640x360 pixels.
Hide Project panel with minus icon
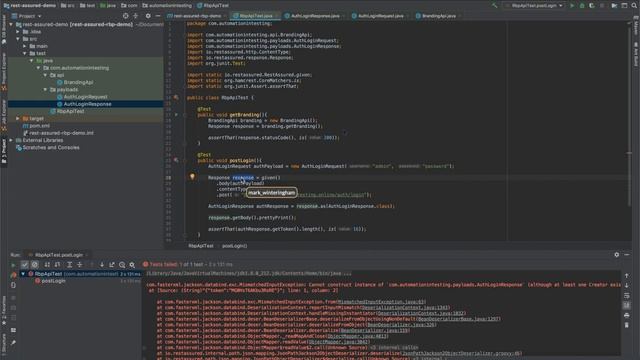coord(158,16)
